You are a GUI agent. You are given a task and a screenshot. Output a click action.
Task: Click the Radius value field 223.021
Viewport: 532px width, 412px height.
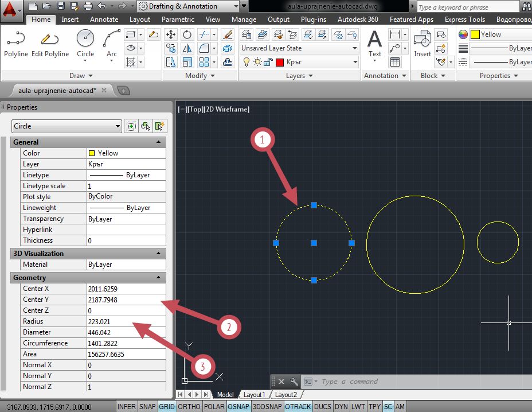[x=126, y=321]
